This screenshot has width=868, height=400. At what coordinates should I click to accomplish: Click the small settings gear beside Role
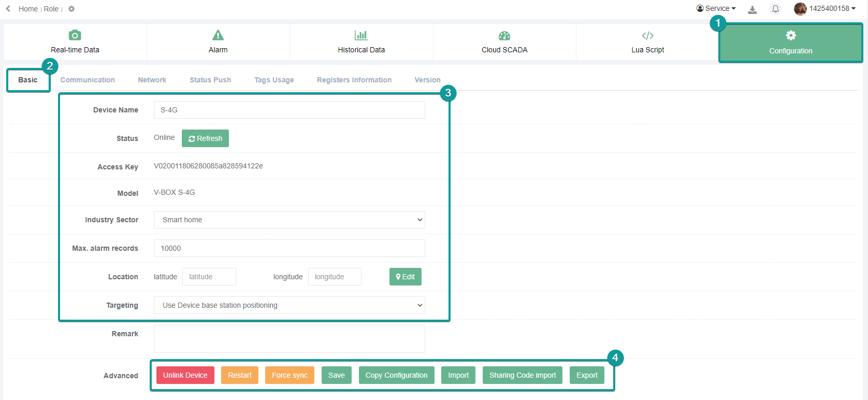[x=71, y=9]
